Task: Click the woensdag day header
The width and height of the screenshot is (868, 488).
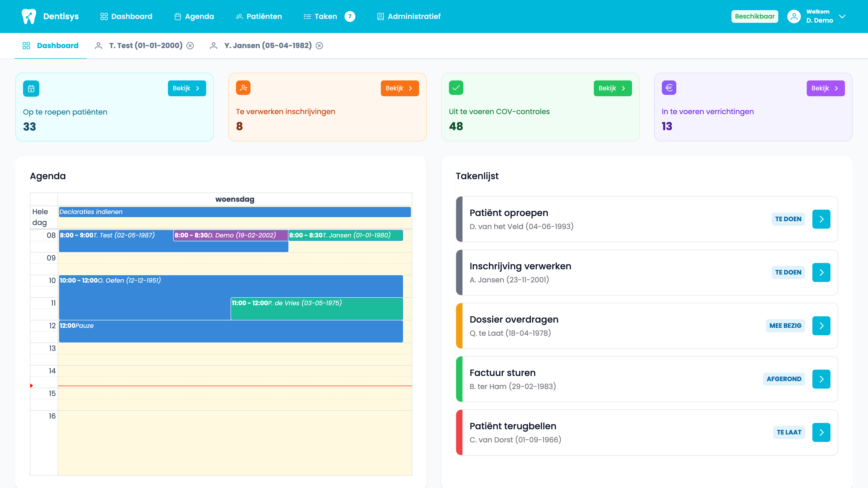Action: tap(235, 199)
